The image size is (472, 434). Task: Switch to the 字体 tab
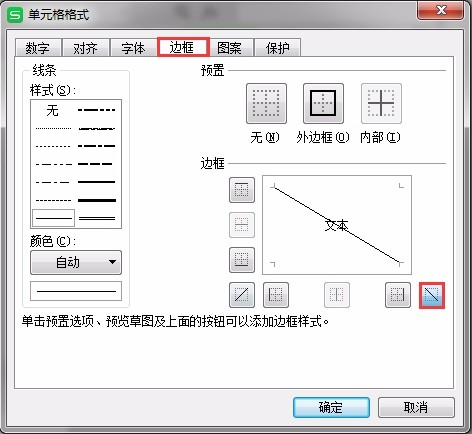(133, 48)
